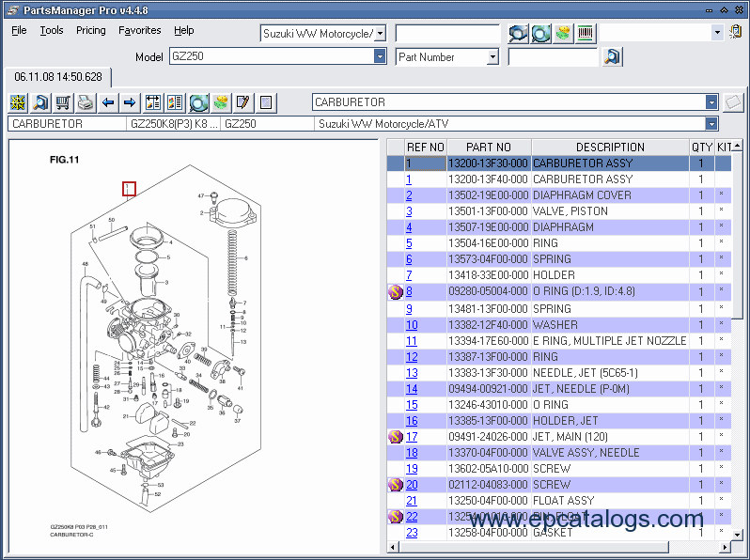This screenshot has width=750, height=560.
Task: Open the Model GZ250 dropdown
Action: (380, 56)
